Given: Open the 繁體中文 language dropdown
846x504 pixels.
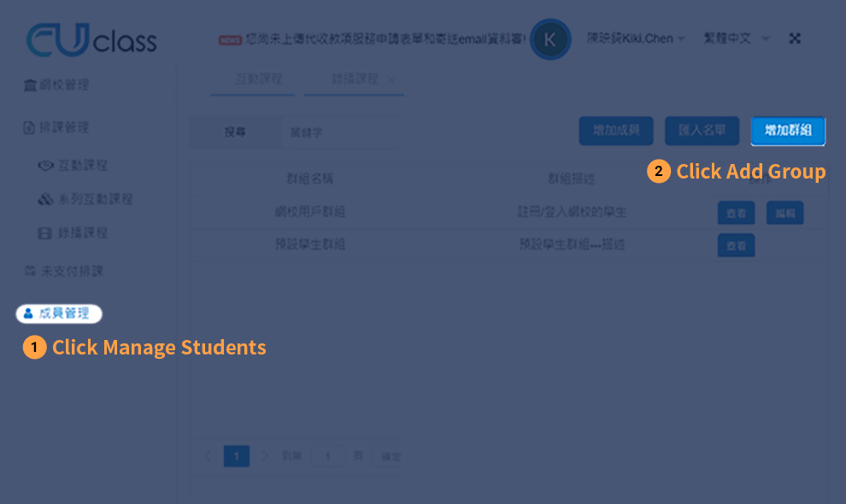Looking at the screenshot, I should pyautogui.click(x=736, y=38).
